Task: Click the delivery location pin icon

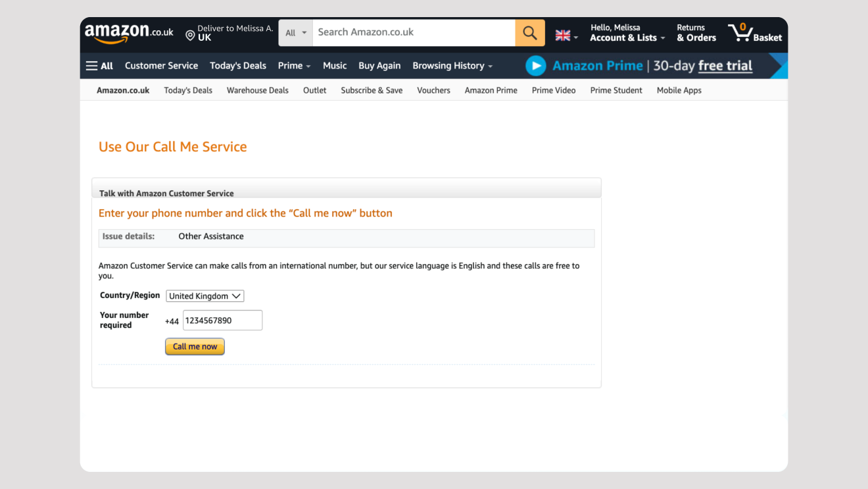Action: [190, 36]
